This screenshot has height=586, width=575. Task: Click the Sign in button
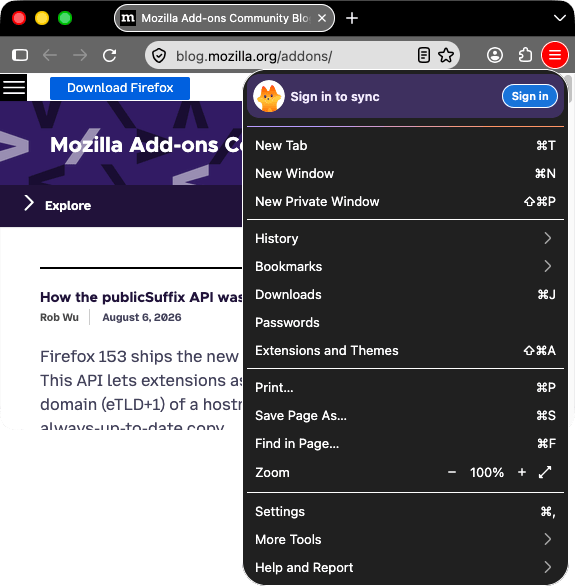(530, 96)
